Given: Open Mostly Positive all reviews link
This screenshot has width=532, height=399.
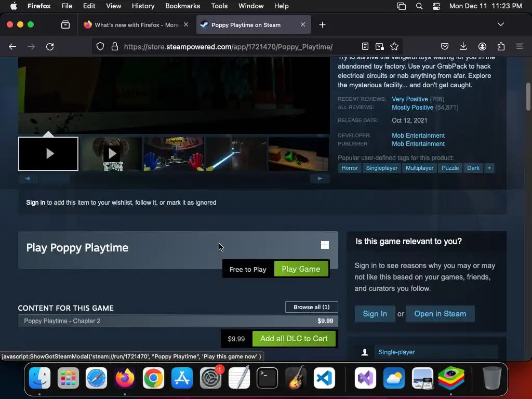Looking at the screenshot, I should [412, 108].
